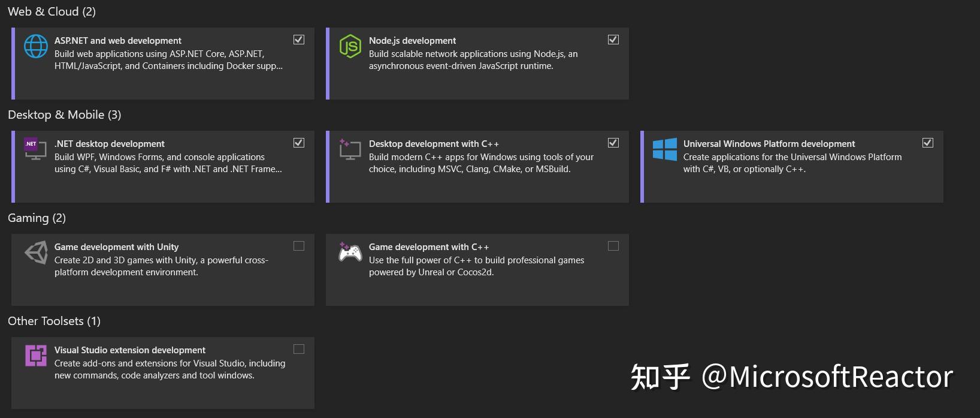
Task: Click the Visual Studio extension development icon
Action: coord(37,356)
